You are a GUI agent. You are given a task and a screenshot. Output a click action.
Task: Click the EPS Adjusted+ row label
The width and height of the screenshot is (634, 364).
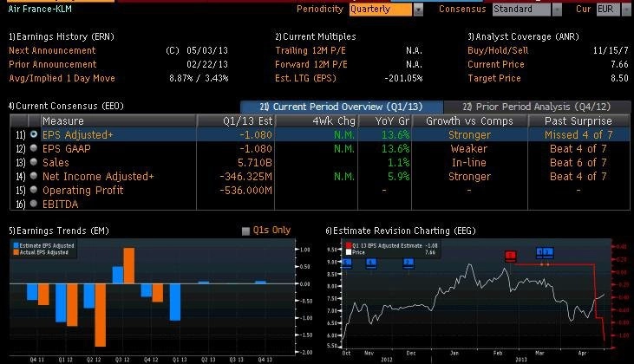(78, 134)
